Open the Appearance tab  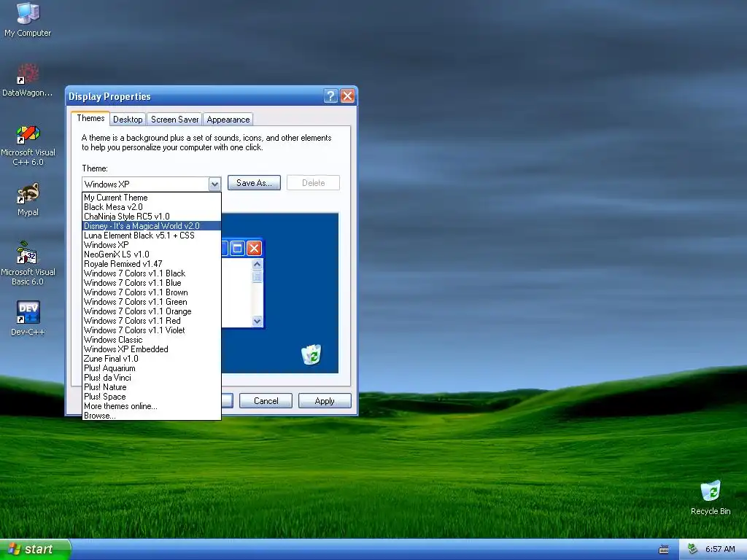228,120
